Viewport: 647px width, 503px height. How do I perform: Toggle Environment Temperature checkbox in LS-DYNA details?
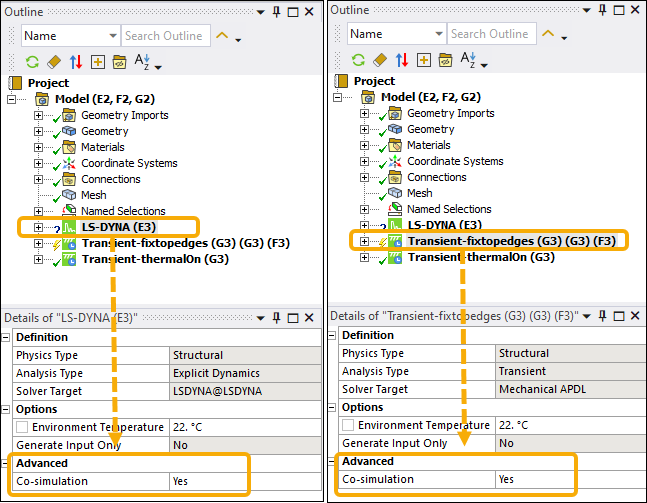22,427
